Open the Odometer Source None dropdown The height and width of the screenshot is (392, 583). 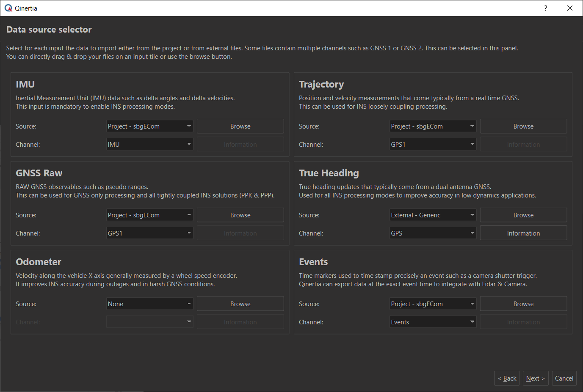click(149, 304)
